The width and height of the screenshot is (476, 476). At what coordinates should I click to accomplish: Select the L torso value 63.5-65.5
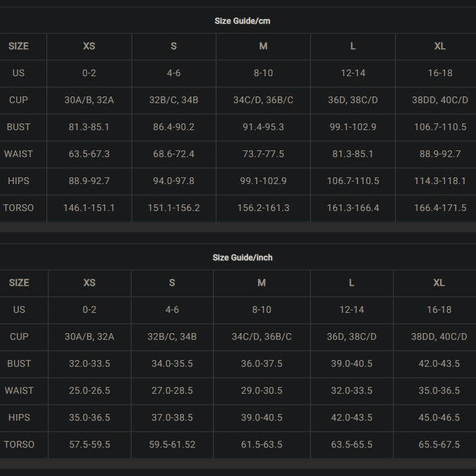(351, 444)
